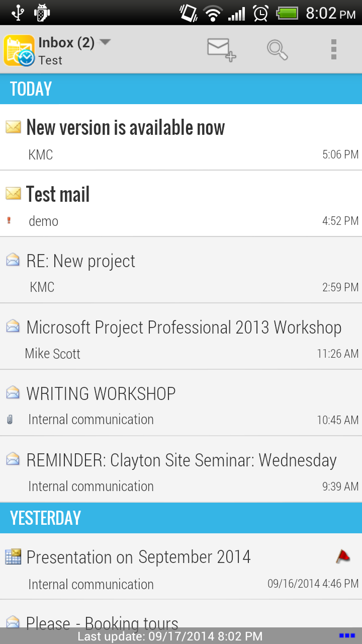The height and width of the screenshot is (644, 362).
Task: Tap the YESTERDAY section header
Action: [x=181, y=518]
